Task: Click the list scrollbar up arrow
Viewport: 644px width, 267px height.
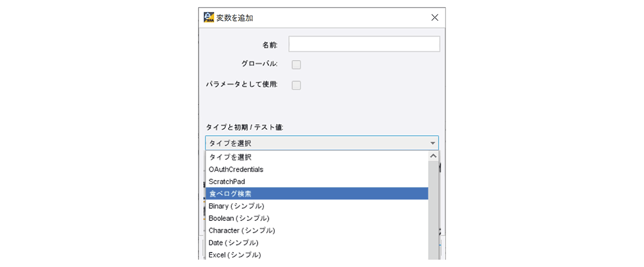Action: 434,156
